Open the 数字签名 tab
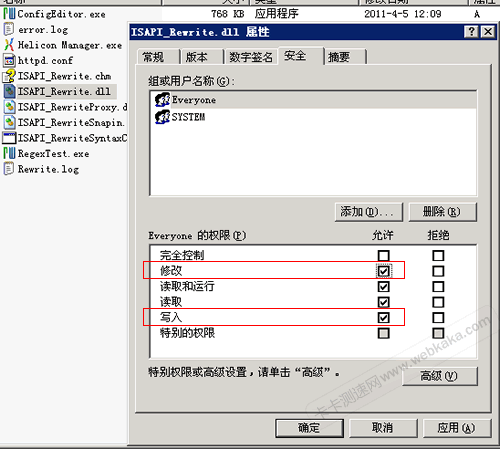500x449 pixels. tap(251, 57)
